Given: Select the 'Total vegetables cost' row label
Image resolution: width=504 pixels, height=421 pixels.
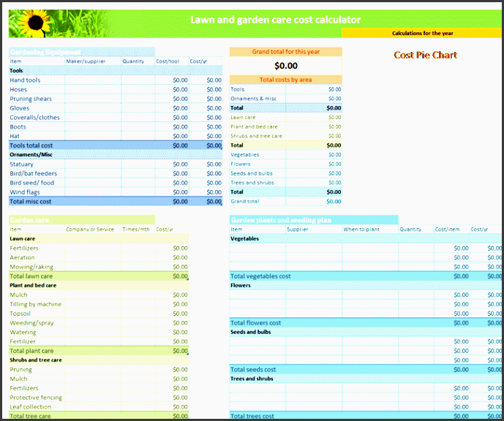Looking at the screenshot, I should tap(260, 276).
